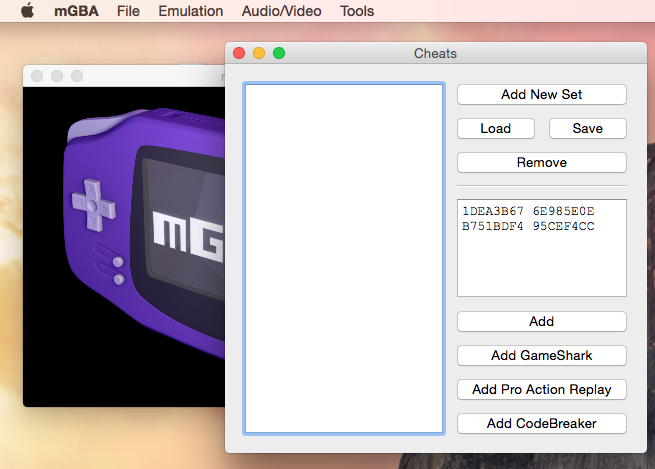The image size is (655, 469).
Task: Add the code as Pro Action Replay
Action: [542, 390]
